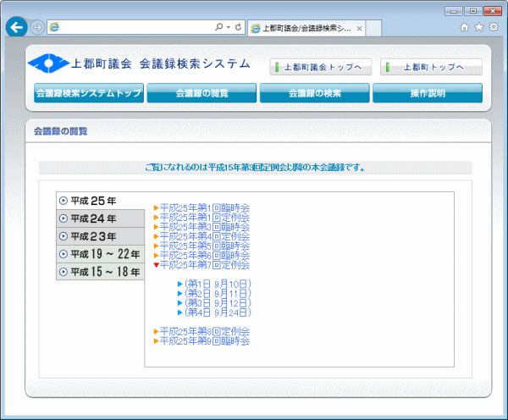Open link 平成25年第7回定例会
The width and height of the screenshot is (508, 420).
(x=205, y=265)
